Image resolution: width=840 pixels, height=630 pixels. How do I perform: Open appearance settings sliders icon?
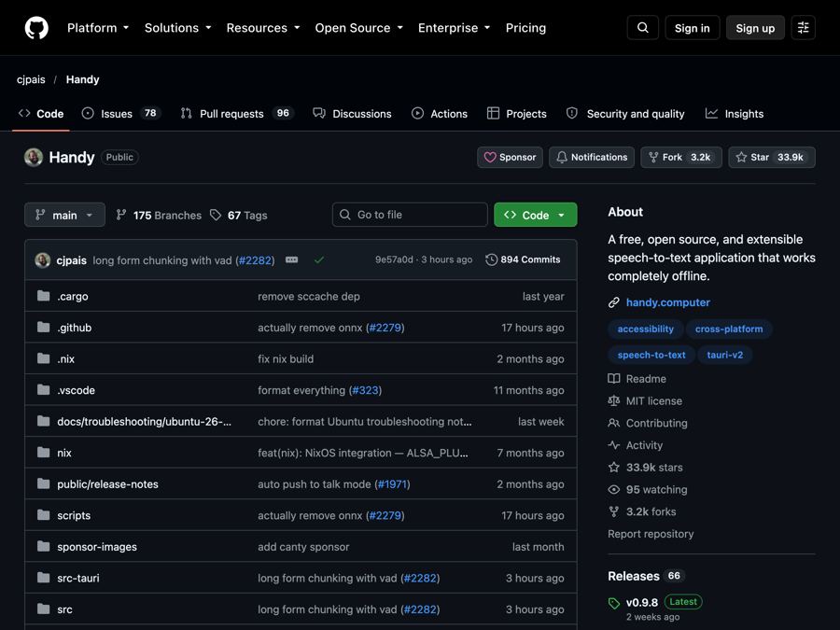(x=803, y=28)
